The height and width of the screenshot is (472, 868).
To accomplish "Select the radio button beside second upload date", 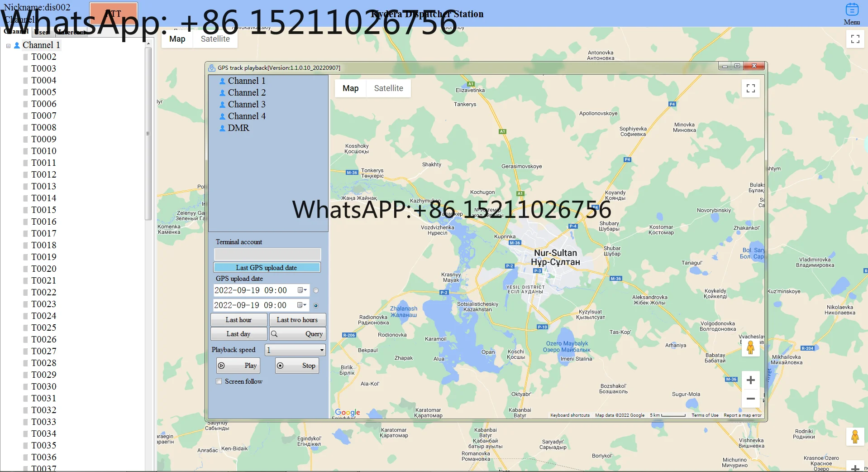I will 316,306.
